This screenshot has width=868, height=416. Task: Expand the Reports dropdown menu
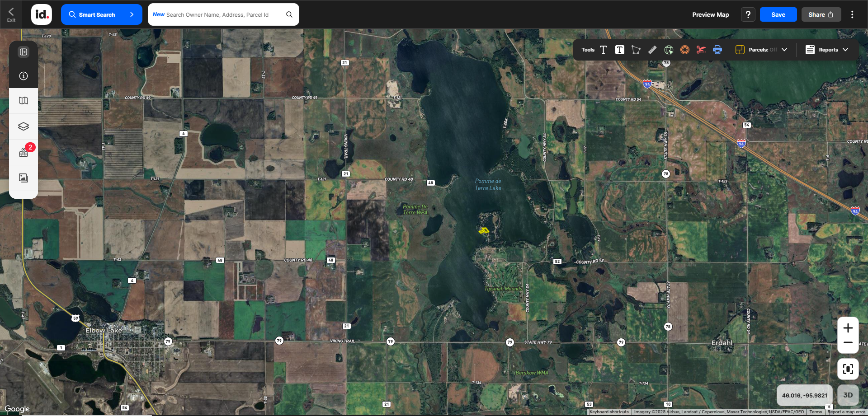coord(827,50)
